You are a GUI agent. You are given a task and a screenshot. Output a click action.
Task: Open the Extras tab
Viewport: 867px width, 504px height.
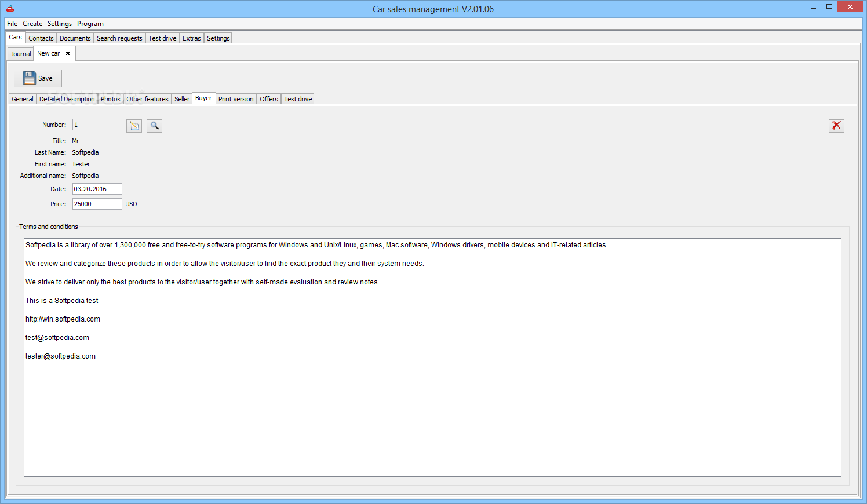point(192,38)
